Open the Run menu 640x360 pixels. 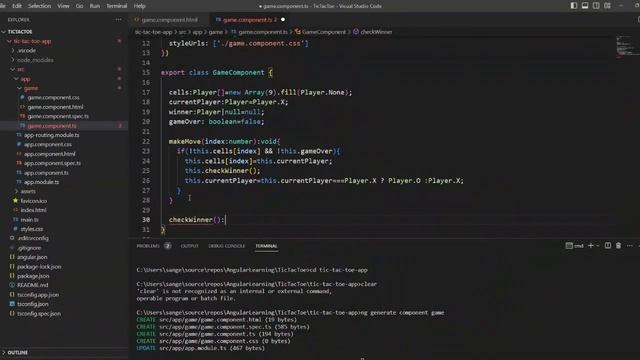95,6
